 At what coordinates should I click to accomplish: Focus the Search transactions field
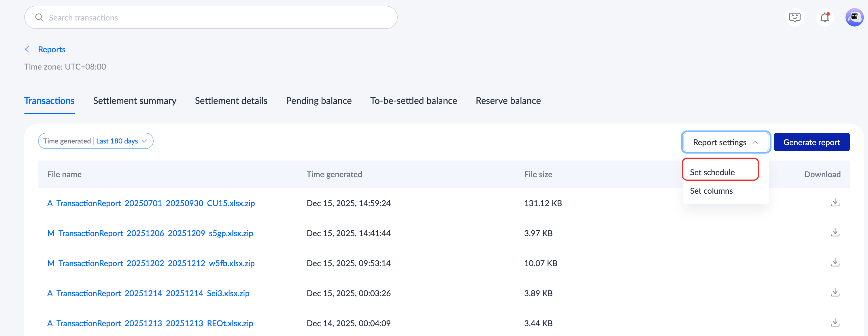click(211, 18)
